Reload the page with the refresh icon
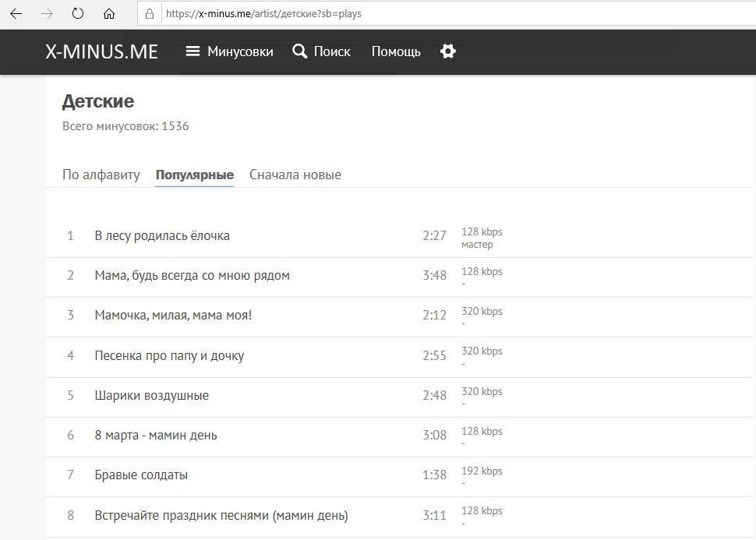 point(78,13)
